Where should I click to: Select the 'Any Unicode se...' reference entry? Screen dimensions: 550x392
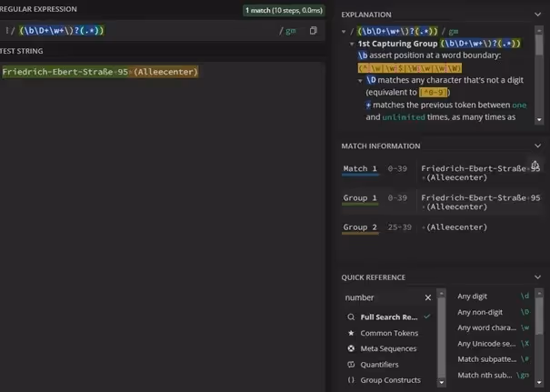tap(493, 344)
